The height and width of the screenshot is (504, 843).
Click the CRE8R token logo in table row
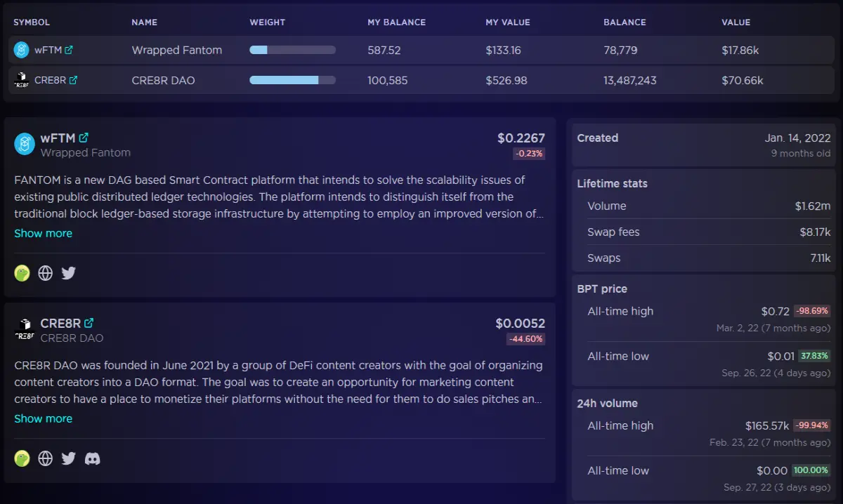(x=22, y=80)
